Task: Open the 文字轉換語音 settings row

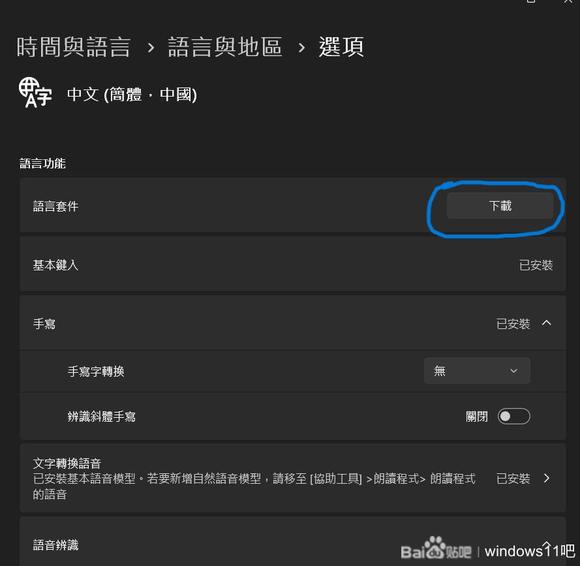Action: pyautogui.click(x=293, y=478)
